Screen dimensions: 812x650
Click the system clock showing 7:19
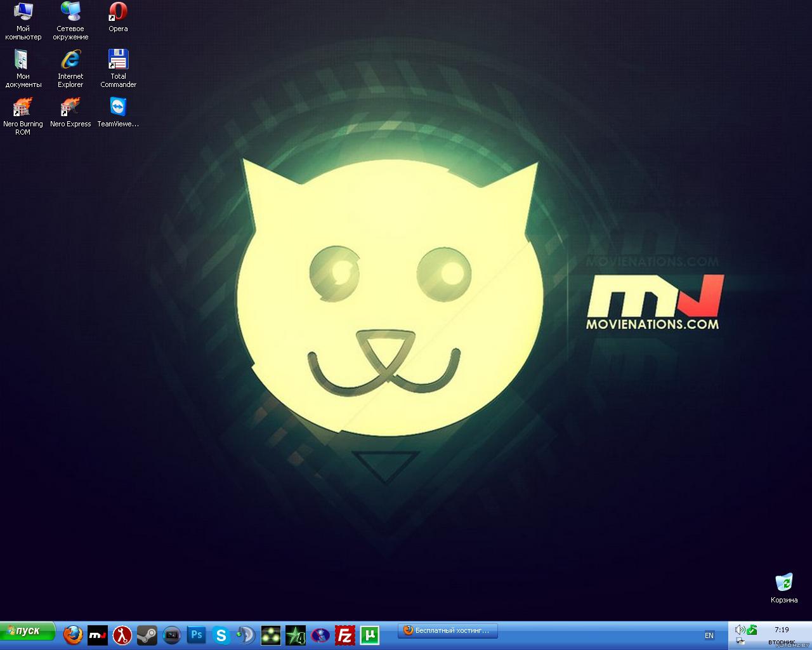[782, 630]
